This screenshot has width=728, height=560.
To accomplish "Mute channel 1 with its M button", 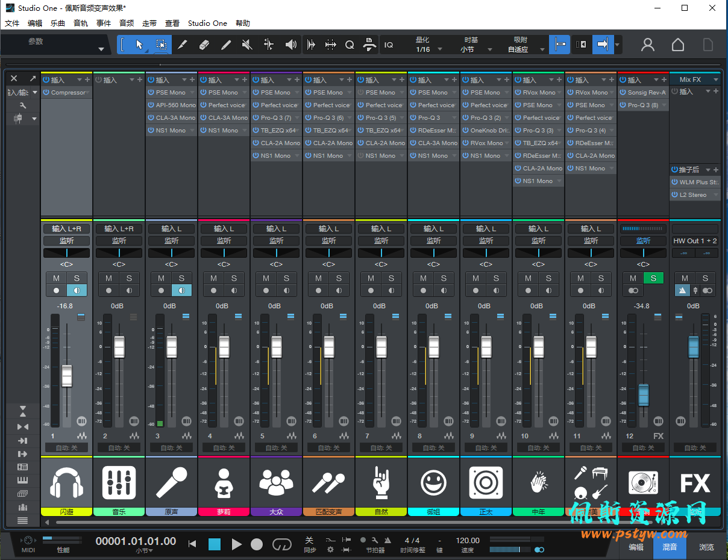I will [x=56, y=278].
